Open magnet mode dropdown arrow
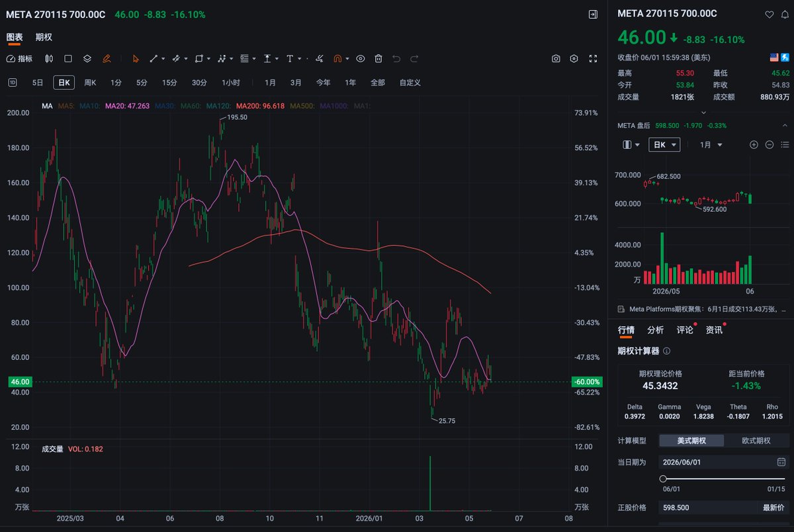Screen dimensions: 794x532 coord(347,59)
